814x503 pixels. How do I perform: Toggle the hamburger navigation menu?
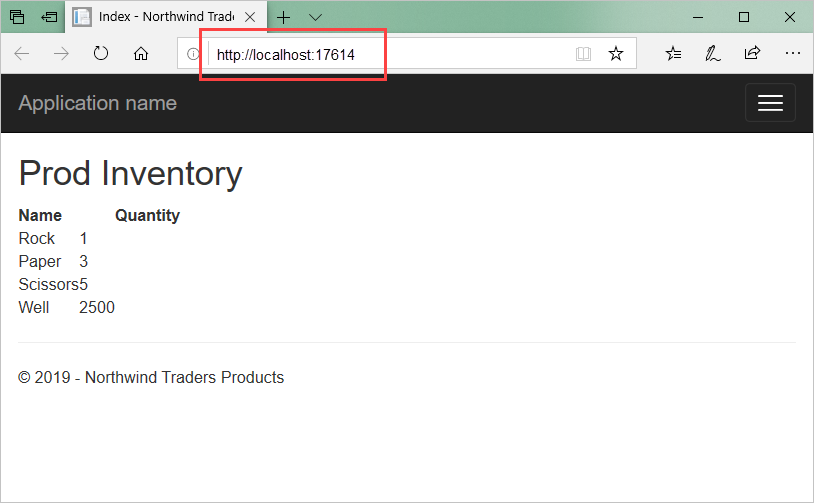pos(770,103)
